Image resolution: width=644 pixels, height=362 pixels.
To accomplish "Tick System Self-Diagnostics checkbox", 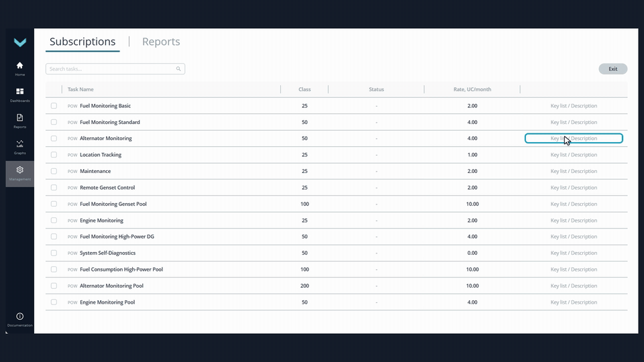I will pyautogui.click(x=54, y=253).
